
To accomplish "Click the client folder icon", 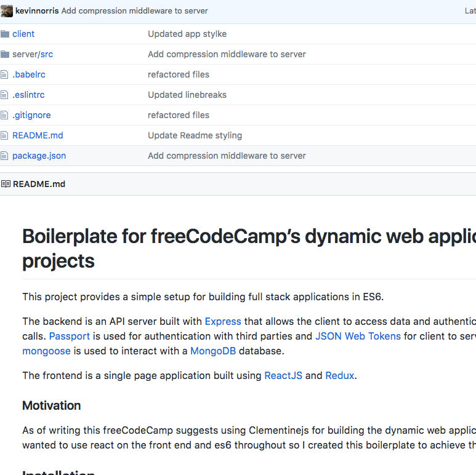I will (x=5, y=34).
